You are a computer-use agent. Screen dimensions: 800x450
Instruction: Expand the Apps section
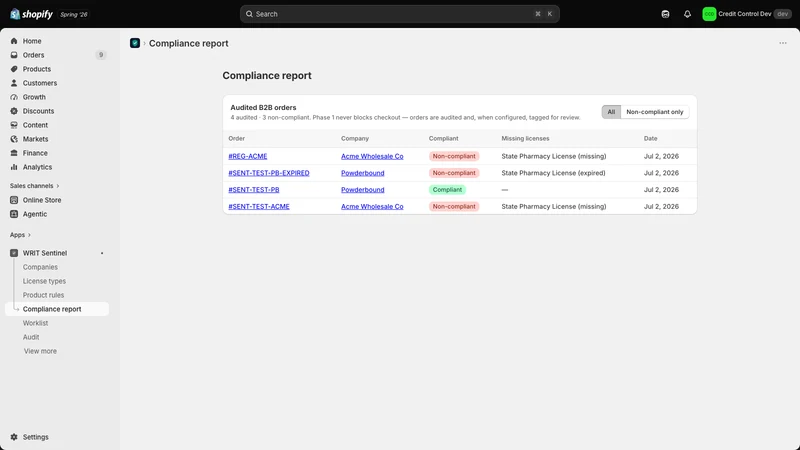[x=20, y=235]
